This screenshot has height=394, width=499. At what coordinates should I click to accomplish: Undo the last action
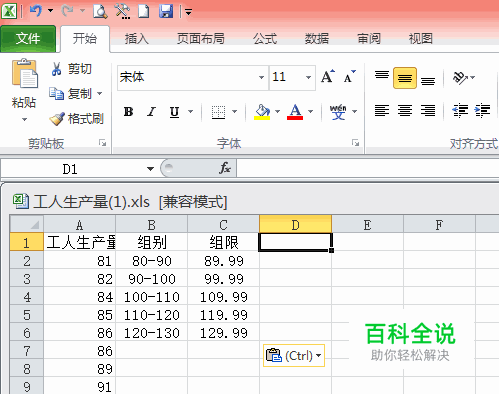click(36, 11)
